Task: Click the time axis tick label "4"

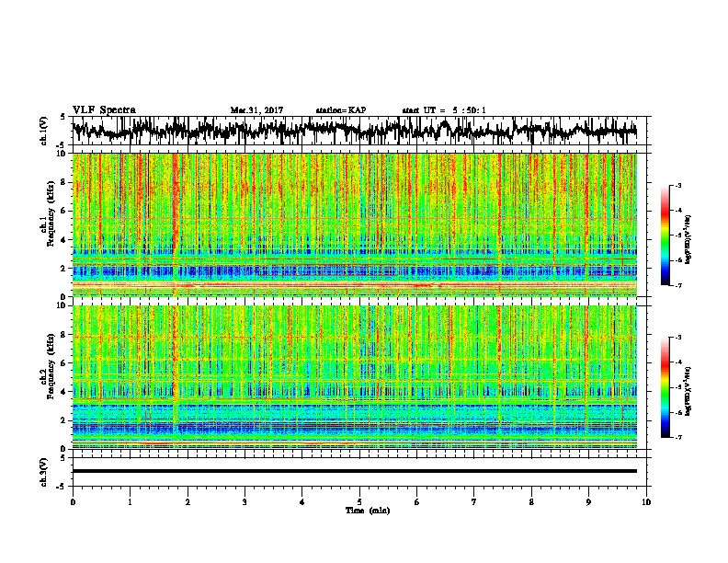Action: pos(302,502)
